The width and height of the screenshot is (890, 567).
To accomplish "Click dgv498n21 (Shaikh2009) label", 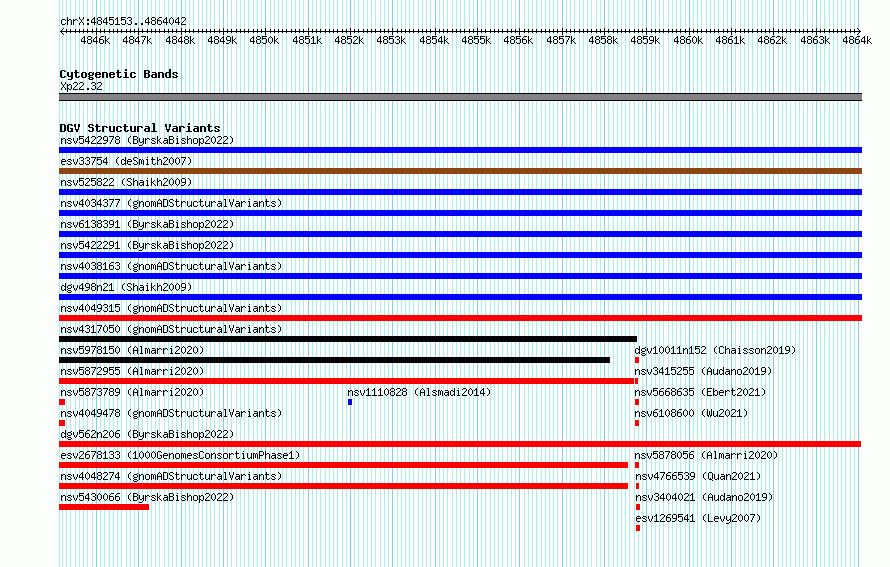I will pos(126,287).
